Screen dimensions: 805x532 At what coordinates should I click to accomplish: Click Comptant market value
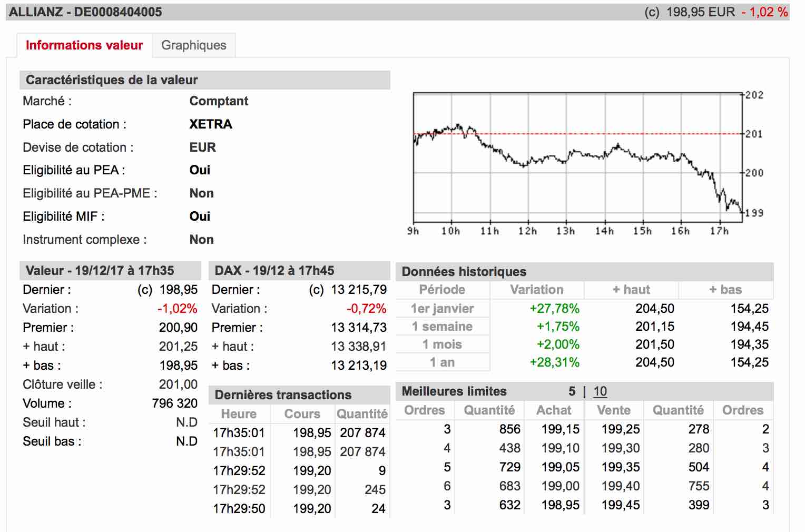(x=219, y=101)
